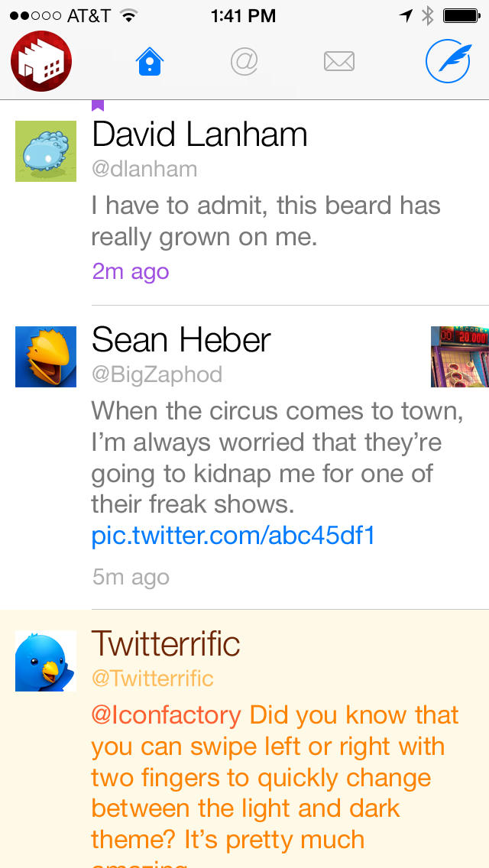Screen dimensions: 489x868
Task: Tap the Bluetooth status icon
Action: [x=428, y=15]
